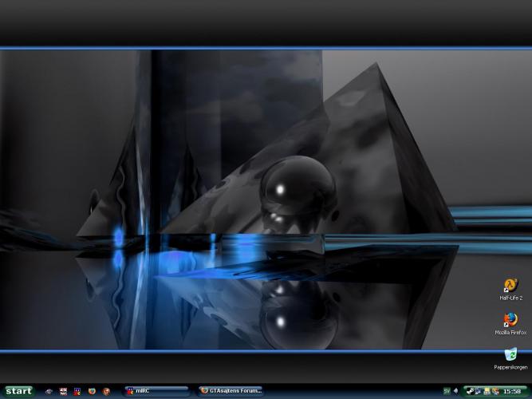This screenshot has width=532, height=399.
Task: Switch to the mIRC taskbar window
Action: click(x=156, y=391)
